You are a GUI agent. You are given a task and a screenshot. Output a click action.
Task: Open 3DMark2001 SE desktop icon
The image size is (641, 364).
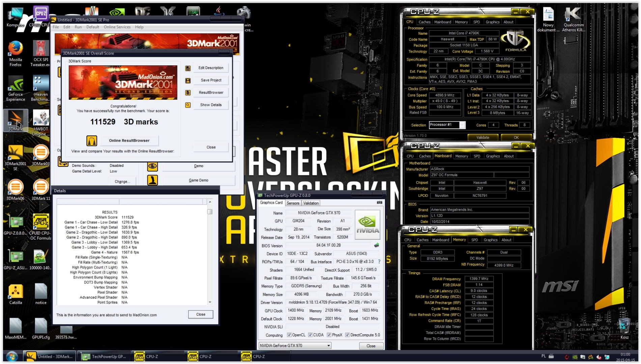click(x=16, y=158)
